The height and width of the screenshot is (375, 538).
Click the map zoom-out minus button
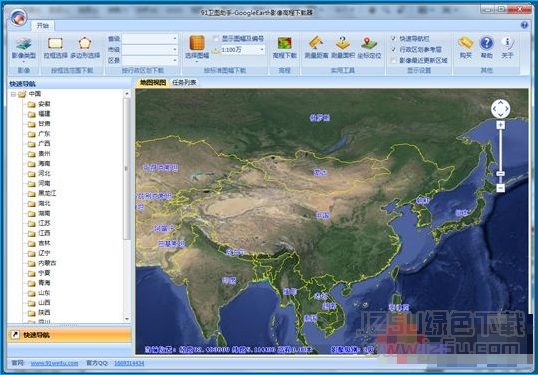(501, 188)
